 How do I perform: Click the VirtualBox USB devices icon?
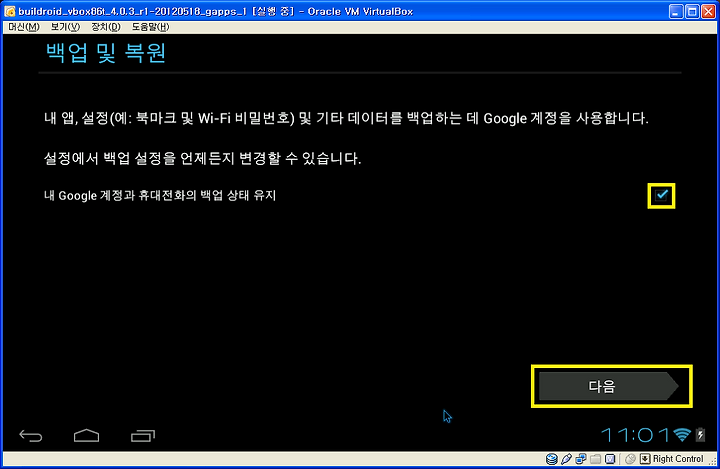pos(566,458)
